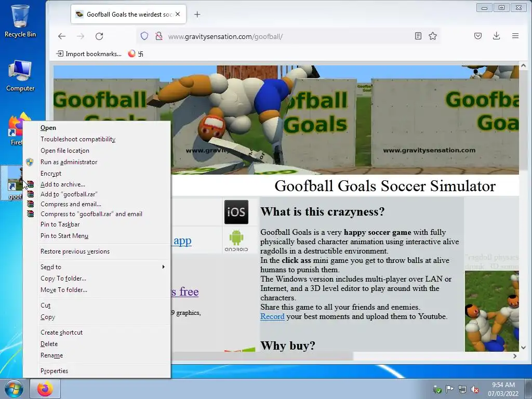
Task: Click the Action Center flag tray icon
Action: tap(449, 389)
